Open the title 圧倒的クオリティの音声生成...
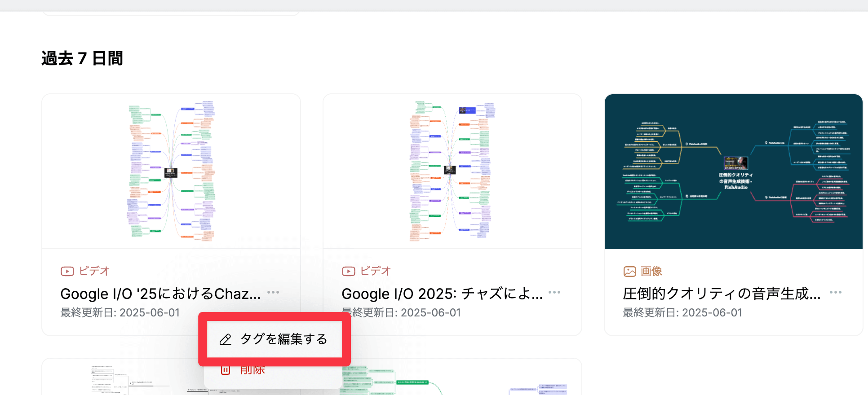Viewport: 868px width, 395px height. (x=722, y=294)
